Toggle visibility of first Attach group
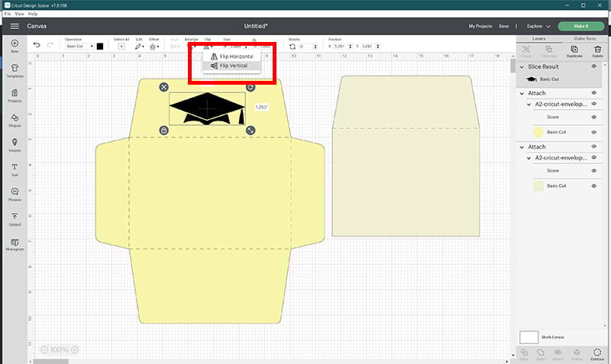Screen dimensions: 611x364 [593, 92]
